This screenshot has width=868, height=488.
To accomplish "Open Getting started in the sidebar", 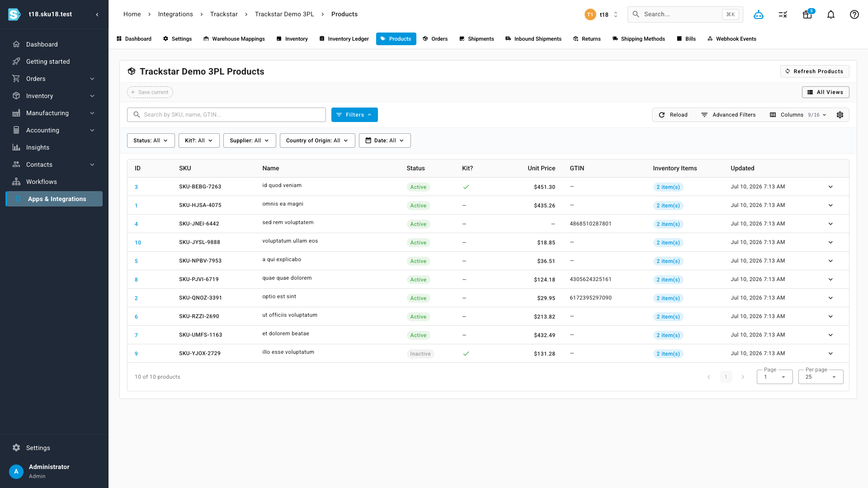I will pos(54,61).
